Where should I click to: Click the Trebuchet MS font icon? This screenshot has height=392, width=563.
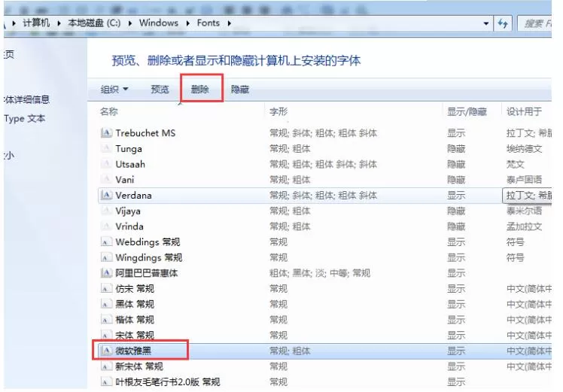106,133
